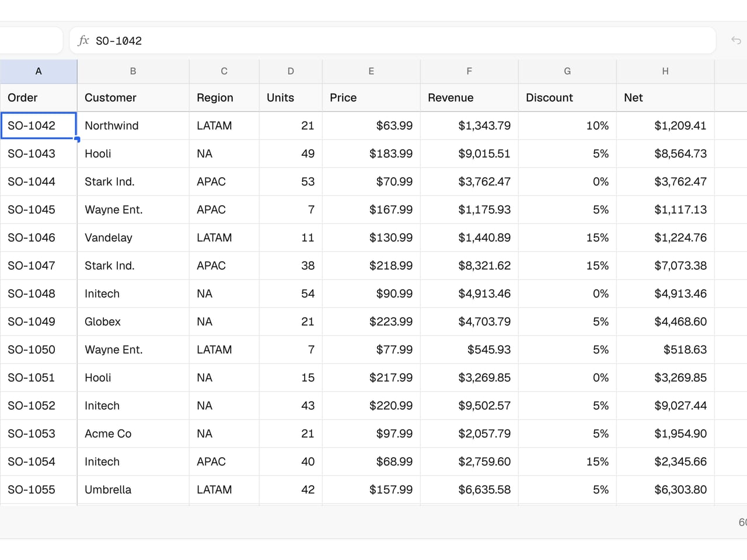The width and height of the screenshot is (747, 560).
Task: Select the 'Vandelay' customer cell
Action: click(133, 237)
